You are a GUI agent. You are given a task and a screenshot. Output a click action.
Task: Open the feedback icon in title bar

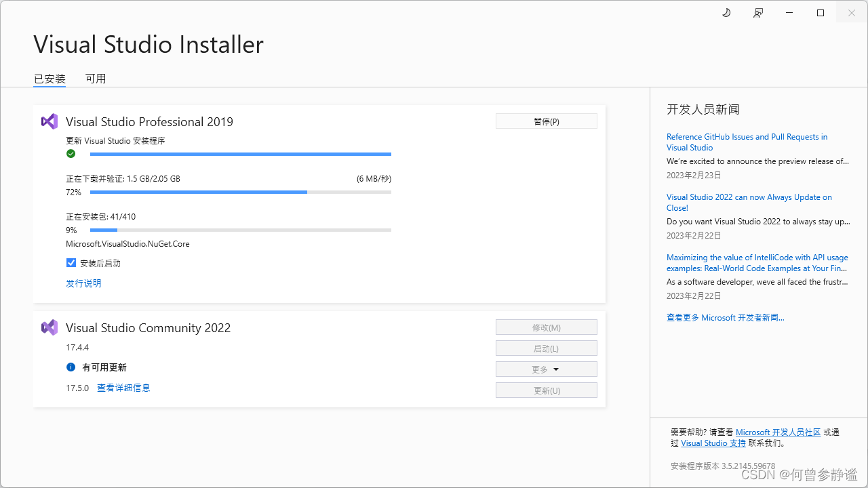pos(758,13)
